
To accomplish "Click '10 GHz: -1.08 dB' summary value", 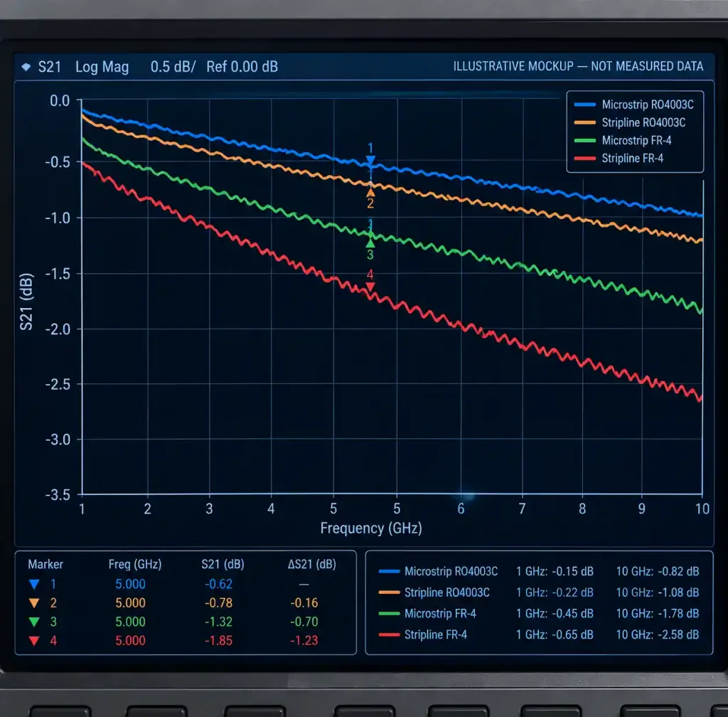I will (658, 593).
